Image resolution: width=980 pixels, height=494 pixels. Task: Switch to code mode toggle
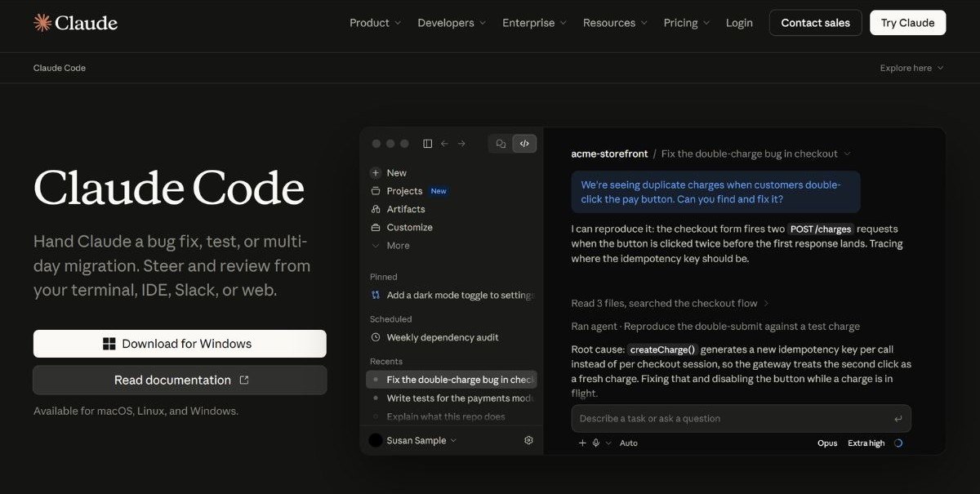click(x=524, y=144)
